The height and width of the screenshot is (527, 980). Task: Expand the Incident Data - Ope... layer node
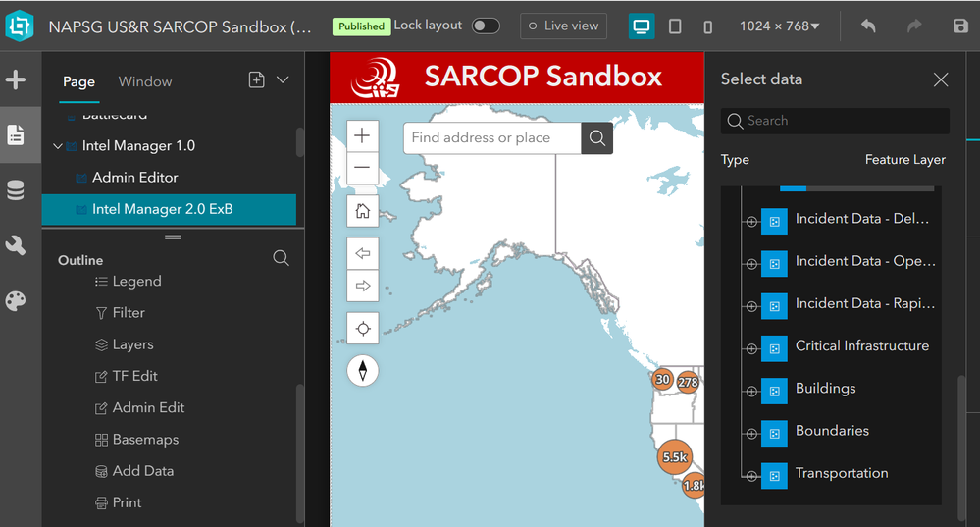(751, 264)
